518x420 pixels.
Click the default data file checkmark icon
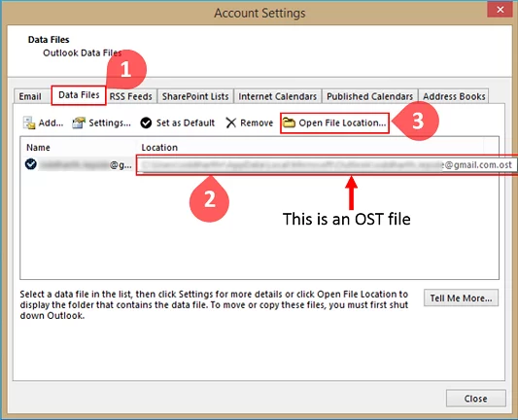click(x=31, y=164)
